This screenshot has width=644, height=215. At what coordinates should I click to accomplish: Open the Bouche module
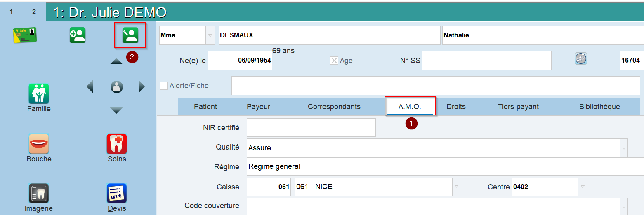pos(39,148)
